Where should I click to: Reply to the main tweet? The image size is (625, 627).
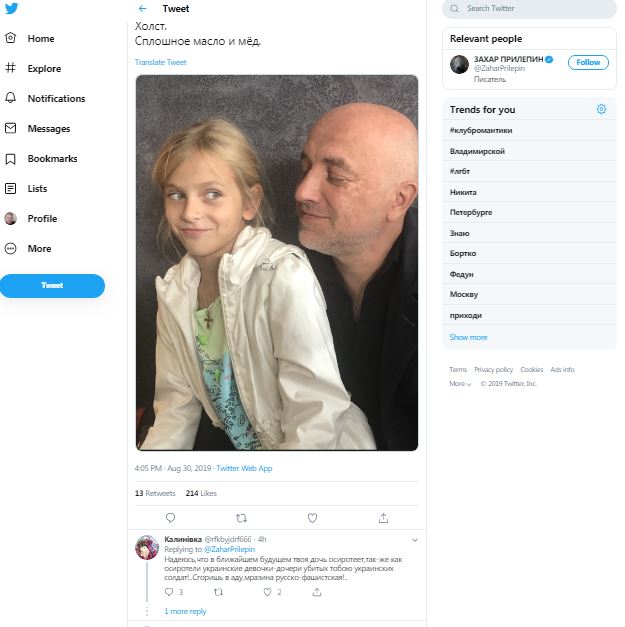[170, 518]
